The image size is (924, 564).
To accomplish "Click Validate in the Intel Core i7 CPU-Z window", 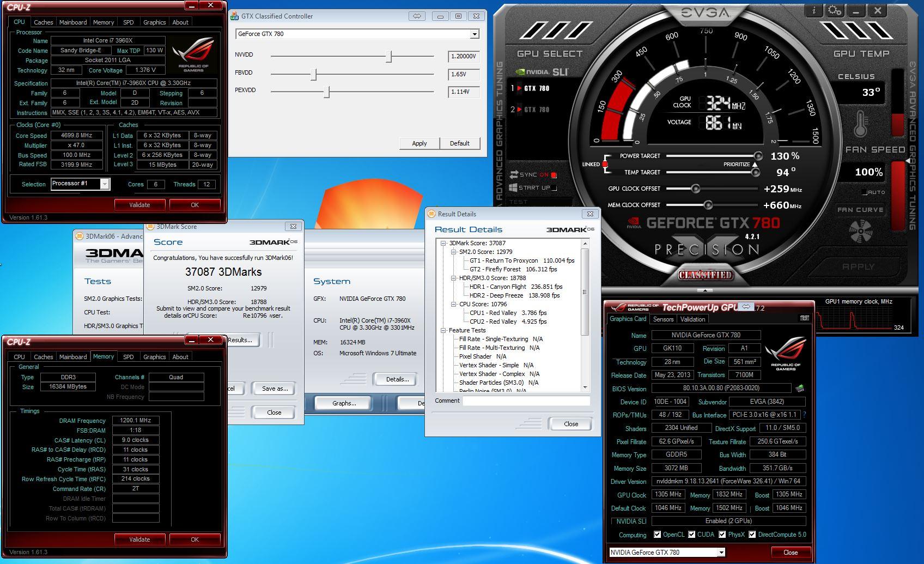I will 139,205.
